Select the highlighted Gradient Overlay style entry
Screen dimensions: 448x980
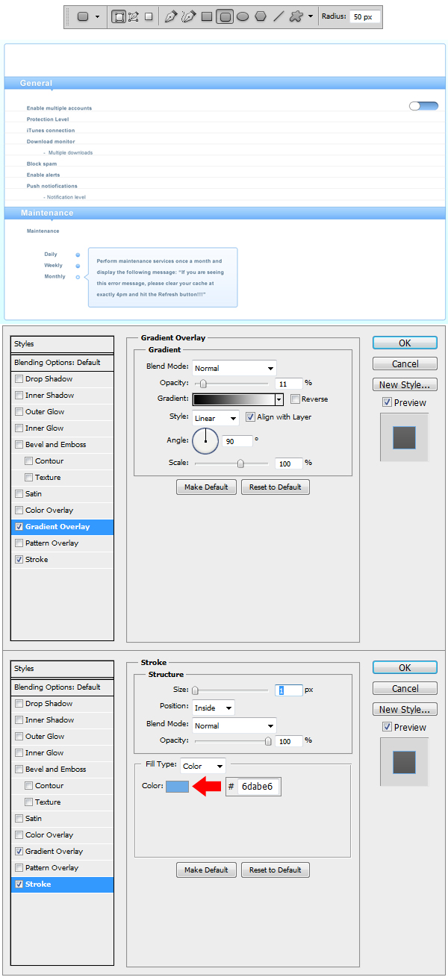pyautogui.click(x=62, y=527)
